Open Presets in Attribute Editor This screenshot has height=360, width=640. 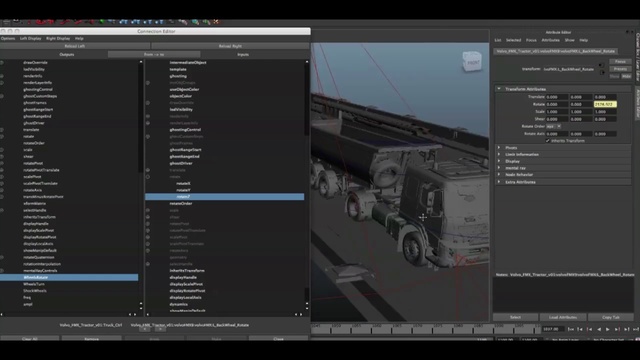(x=620, y=69)
